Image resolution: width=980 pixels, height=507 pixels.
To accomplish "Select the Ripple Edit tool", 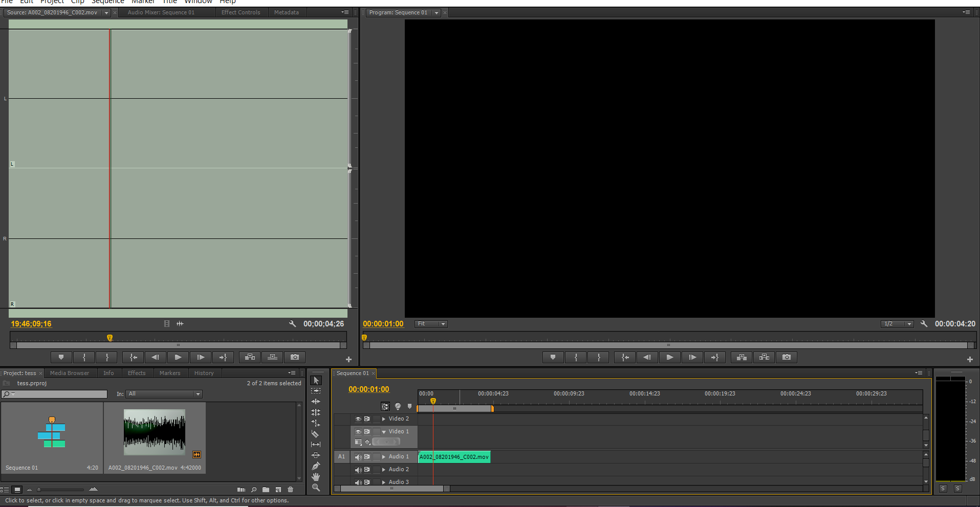I will click(x=316, y=402).
